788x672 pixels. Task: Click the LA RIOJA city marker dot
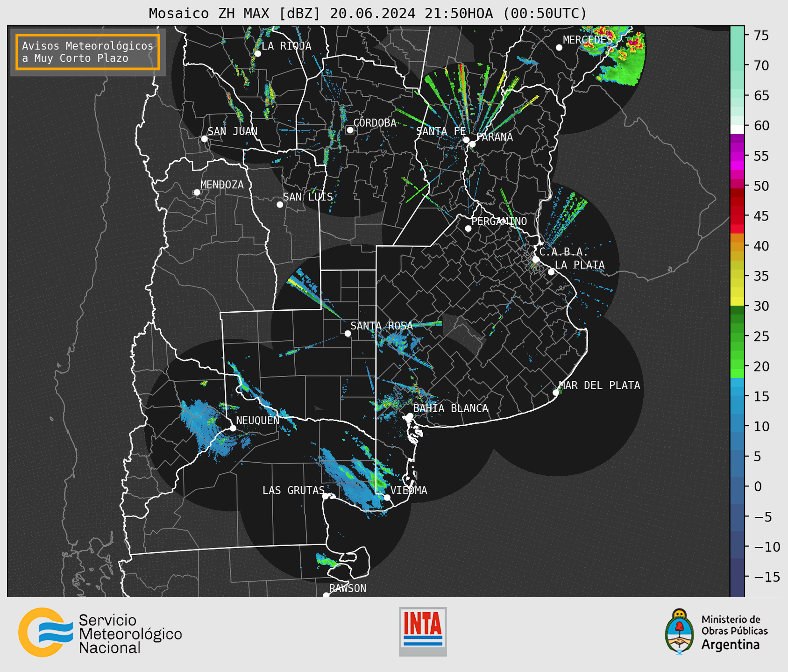(x=257, y=54)
